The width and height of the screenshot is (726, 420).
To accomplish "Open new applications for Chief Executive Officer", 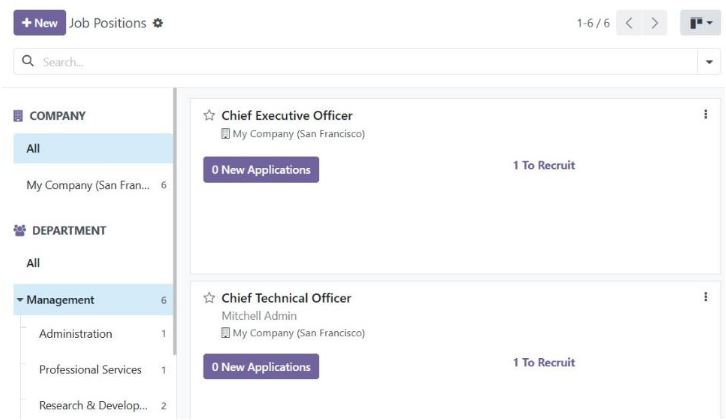I will click(260, 170).
